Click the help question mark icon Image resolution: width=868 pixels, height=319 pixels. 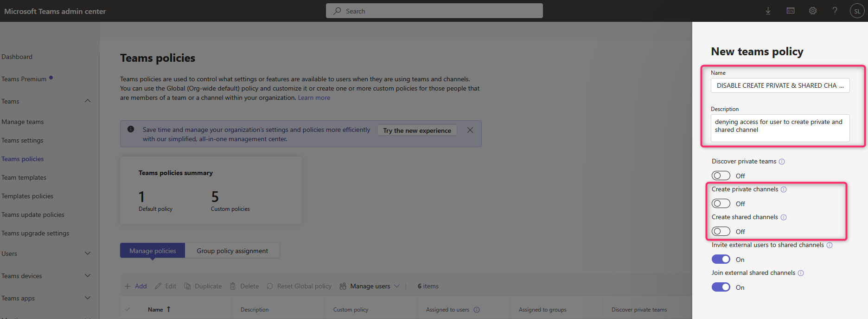click(x=835, y=11)
